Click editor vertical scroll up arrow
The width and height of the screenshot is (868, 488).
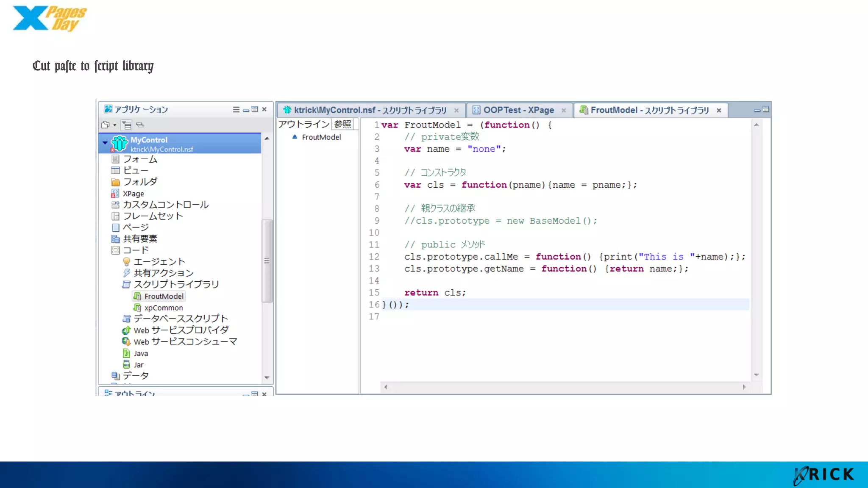click(x=756, y=125)
